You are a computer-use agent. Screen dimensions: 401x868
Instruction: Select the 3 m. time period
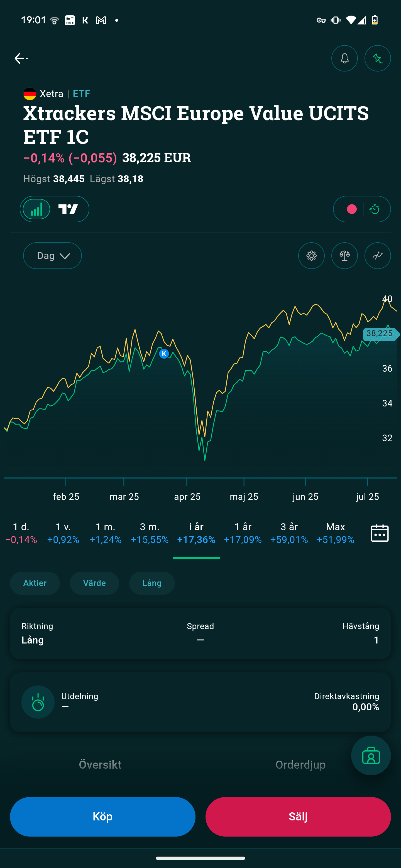pos(150,533)
